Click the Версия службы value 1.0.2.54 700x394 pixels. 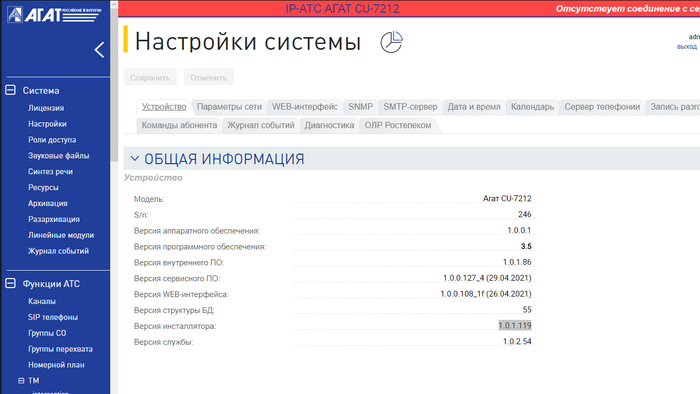517,342
